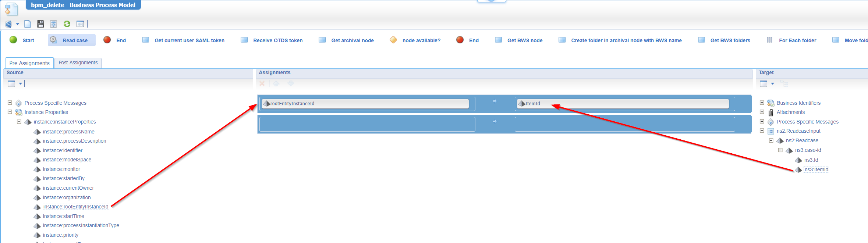Click icon of Create folder in archival node activity
This screenshot has width=868, height=243.
pos(562,40)
